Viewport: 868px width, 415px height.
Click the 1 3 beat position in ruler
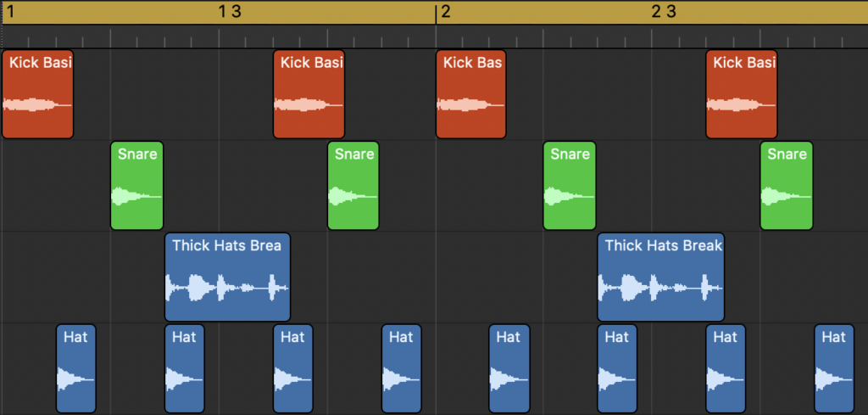pyautogui.click(x=230, y=12)
